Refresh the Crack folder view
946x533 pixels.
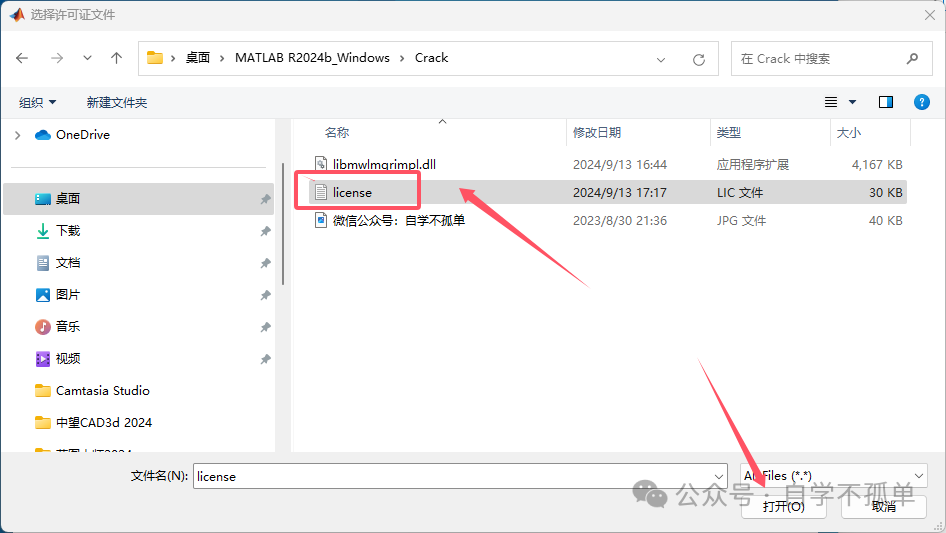699,59
